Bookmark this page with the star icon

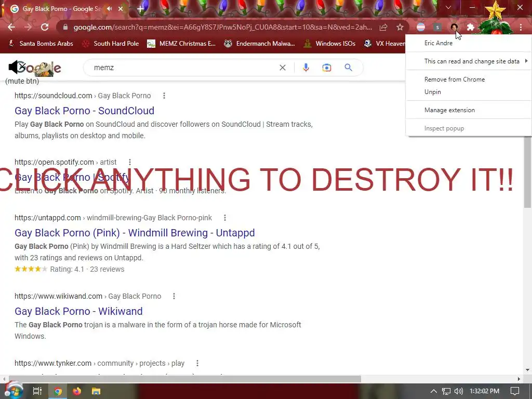click(400, 27)
